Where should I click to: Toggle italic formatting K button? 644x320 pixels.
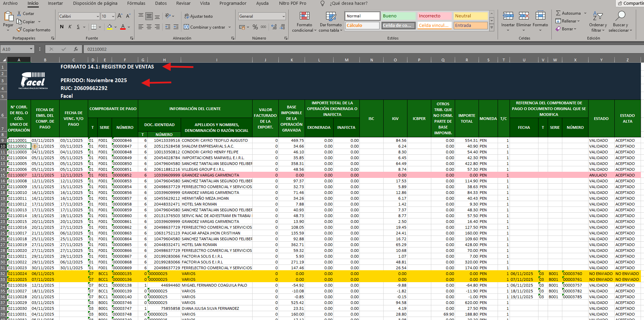tap(70, 27)
